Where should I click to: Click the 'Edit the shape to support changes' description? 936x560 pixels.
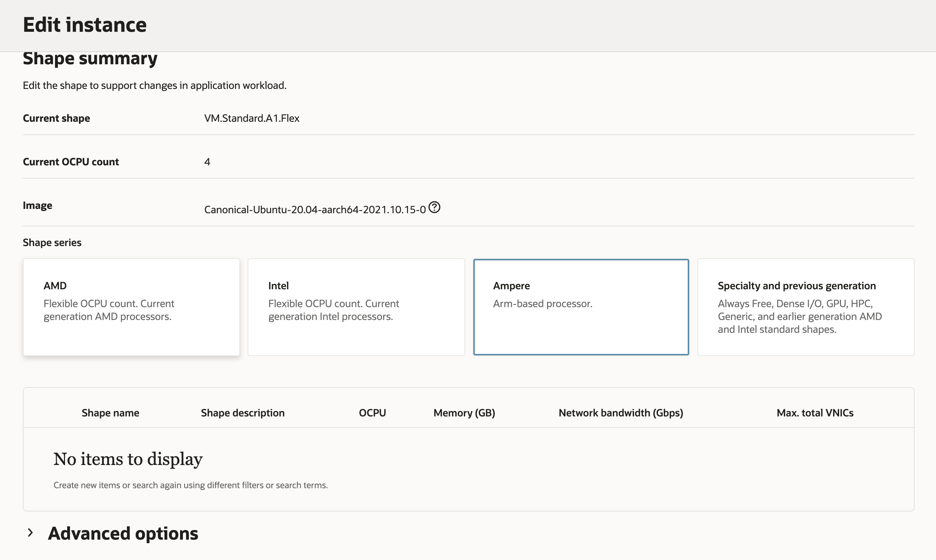click(x=155, y=85)
